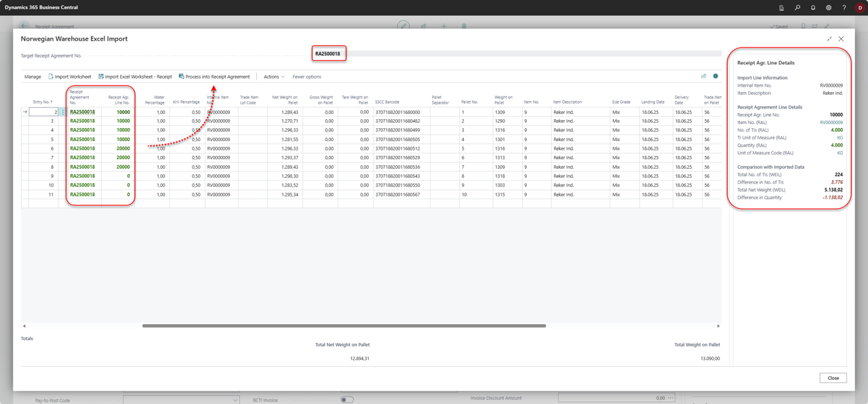Screen dimensions: 868x404
Task: Open RV0000009 Item No. (RAL) link
Action: [x=831, y=123]
